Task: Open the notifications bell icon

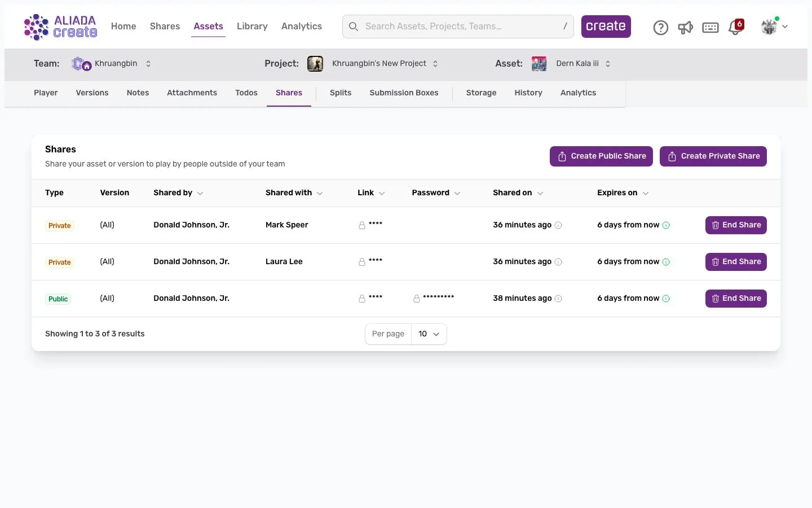Action: tap(735, 27)
